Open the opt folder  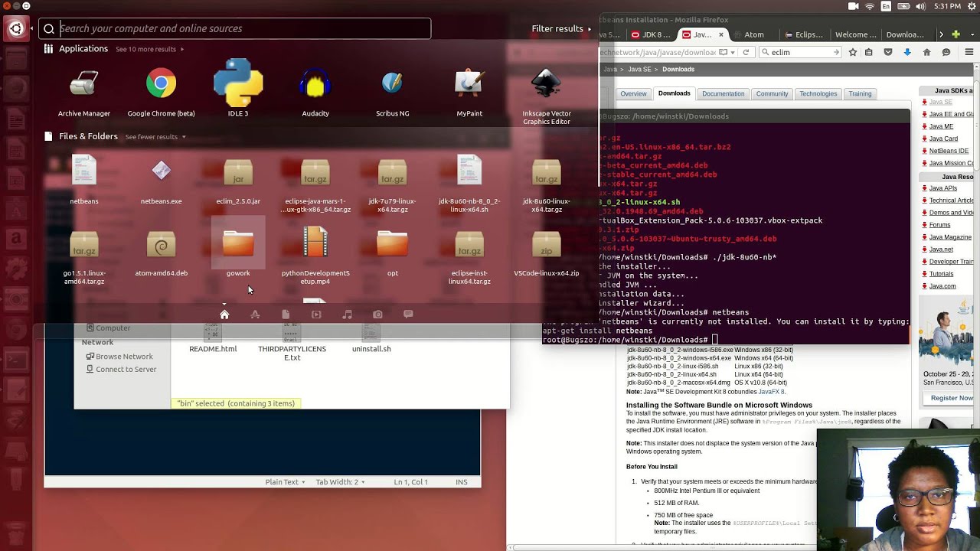coord(392,253)
